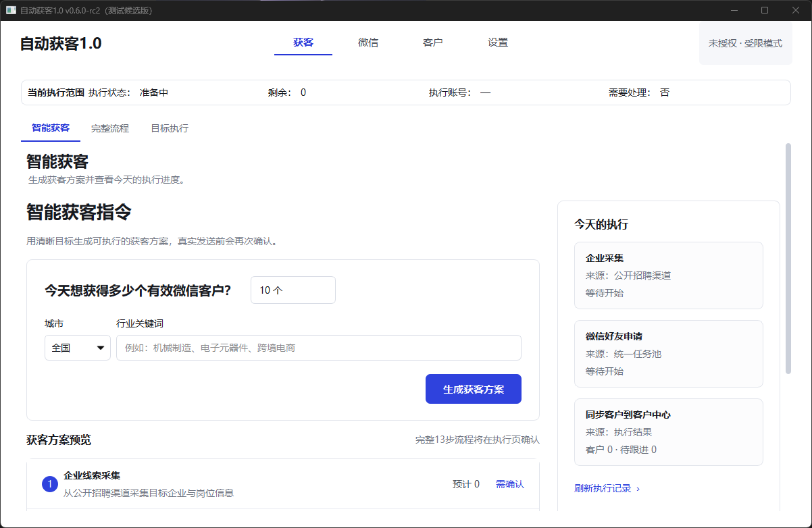Click the 需要处理 value 否
Image resolution: width=812 pixels, height=528 pixels.
665,93
